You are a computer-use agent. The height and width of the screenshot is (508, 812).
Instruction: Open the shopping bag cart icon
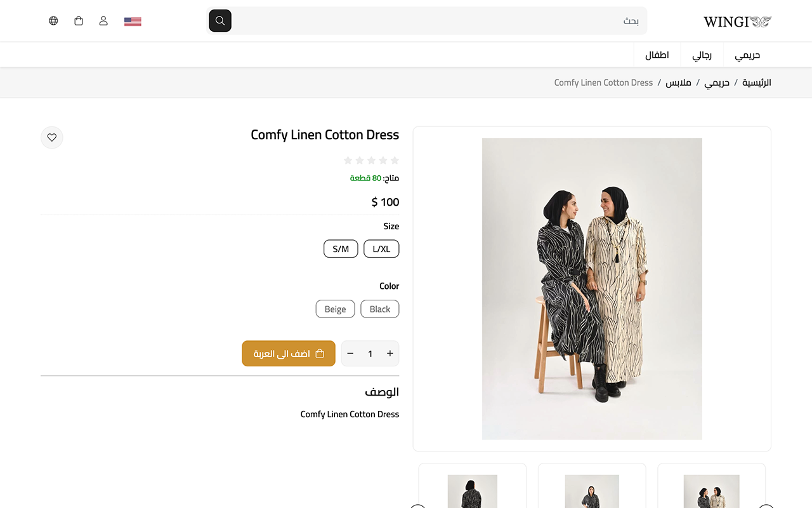tap(79, 21)
